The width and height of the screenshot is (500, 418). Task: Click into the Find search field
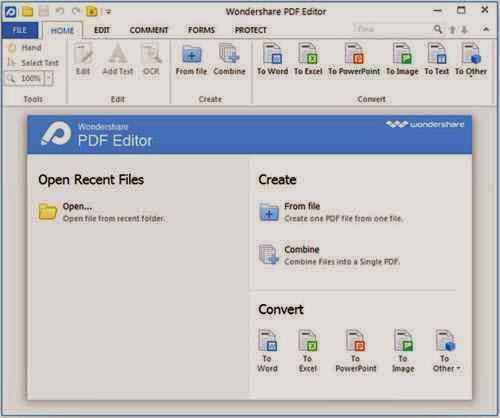pyautogui.click(x=393, y=29)
